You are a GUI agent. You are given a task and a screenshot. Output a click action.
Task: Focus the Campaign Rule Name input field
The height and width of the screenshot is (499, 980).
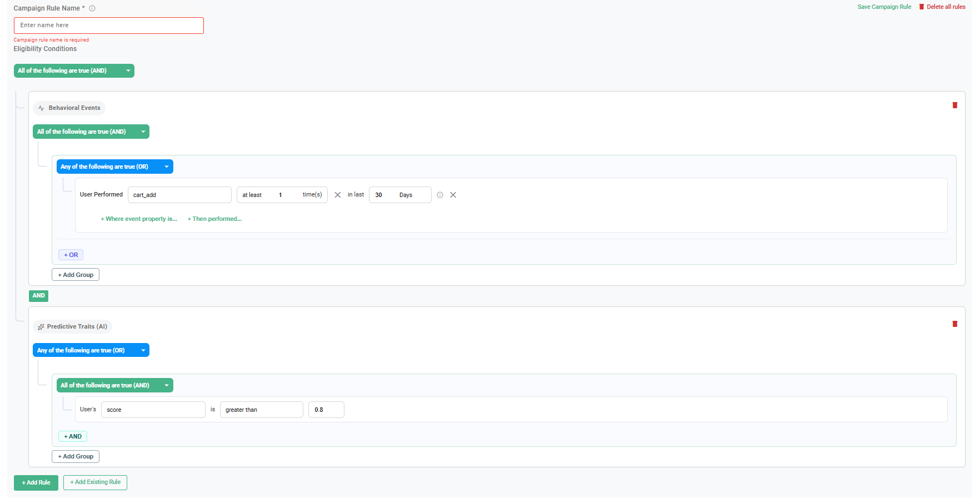click(x=109, y=26)
